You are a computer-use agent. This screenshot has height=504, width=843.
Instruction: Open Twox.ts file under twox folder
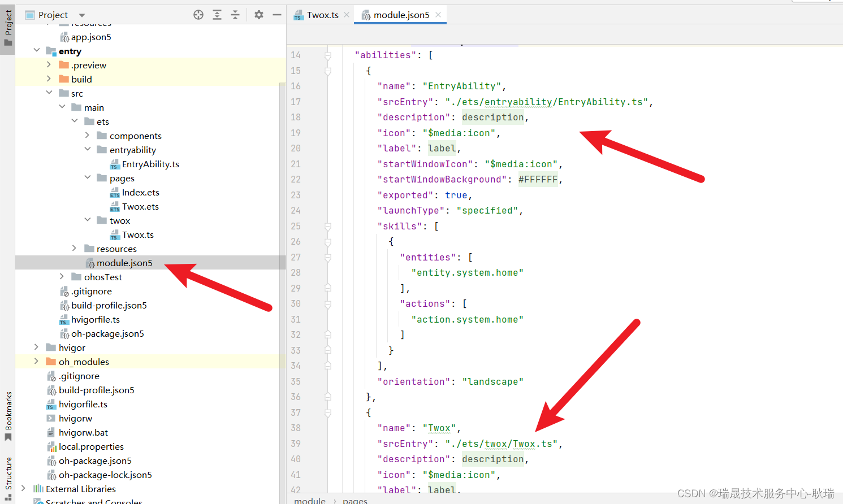tap(138, 235)
